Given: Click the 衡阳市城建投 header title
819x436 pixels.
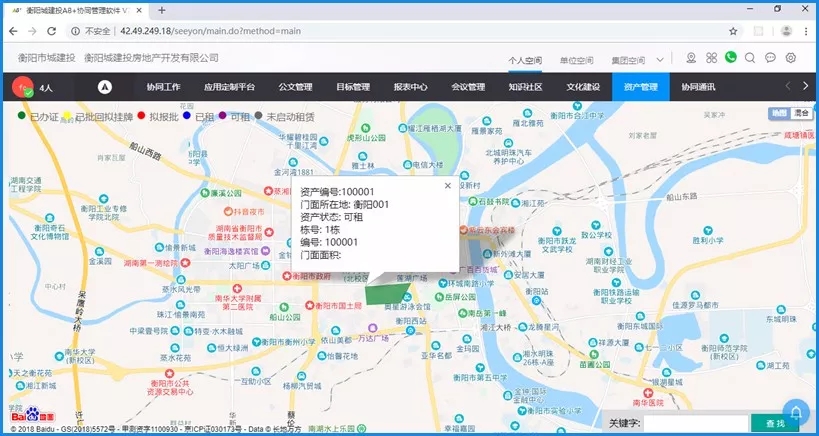Looking at the screenshot, I should [x=46, y=58].
